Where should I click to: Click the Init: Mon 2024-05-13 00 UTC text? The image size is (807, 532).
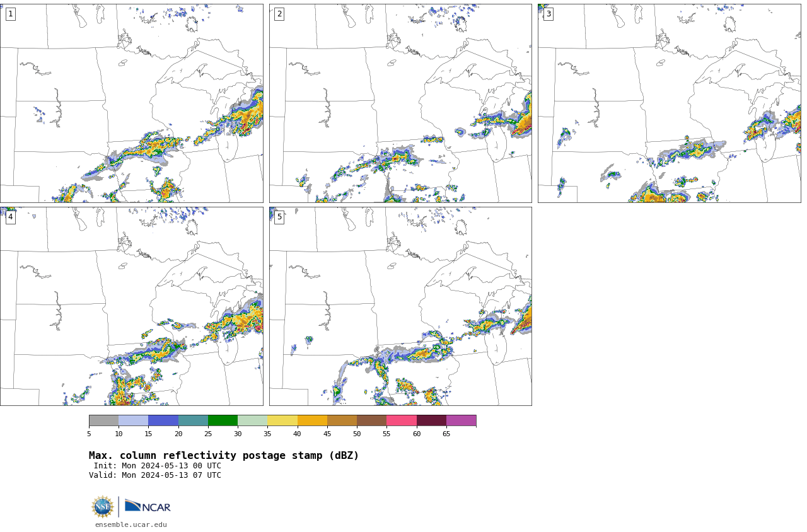tap(158, 466)
